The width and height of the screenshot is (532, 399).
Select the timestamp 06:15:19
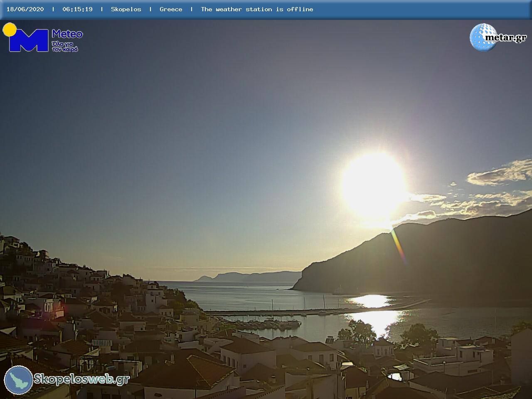(77, 9)
